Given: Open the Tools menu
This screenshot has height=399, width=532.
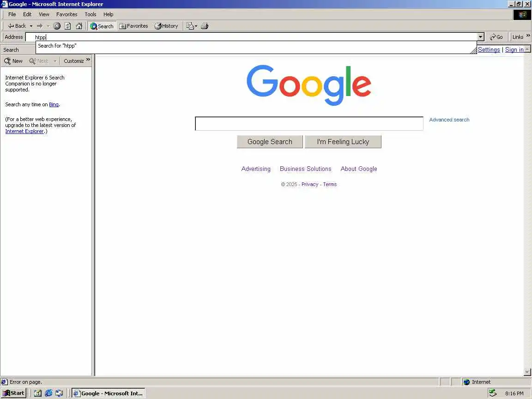Looking at the screenshot, I should click(90, 14).
